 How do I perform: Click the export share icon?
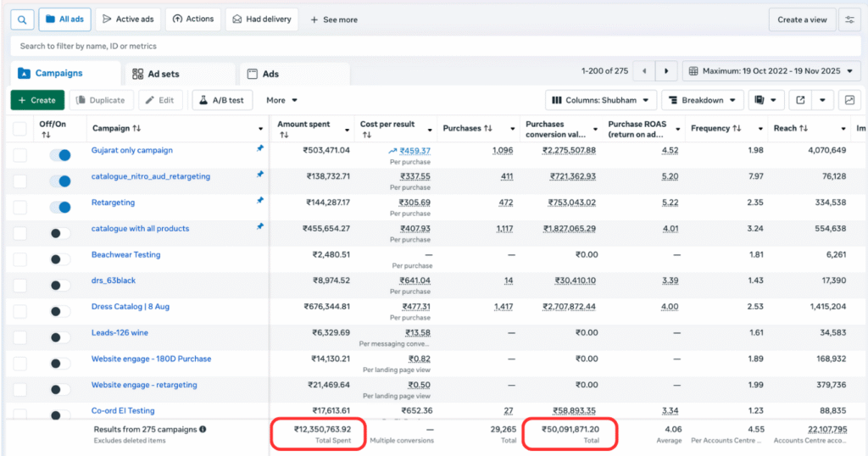pyautogui.click(x=799, y=100)
